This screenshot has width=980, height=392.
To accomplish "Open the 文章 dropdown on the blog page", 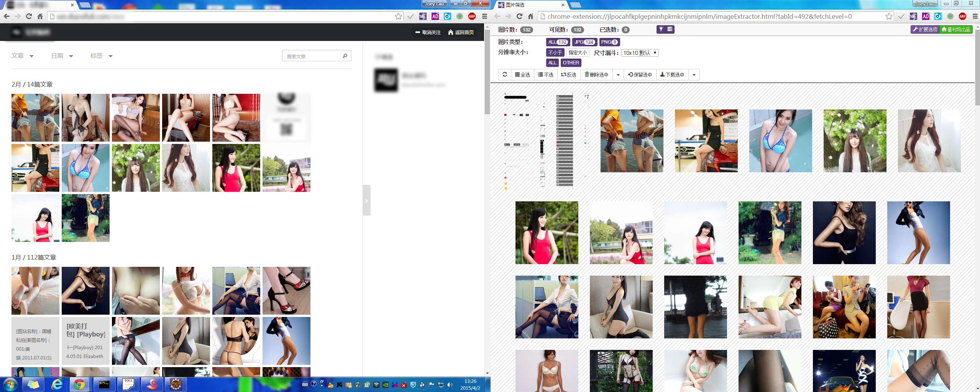I will tap(23, 56).
